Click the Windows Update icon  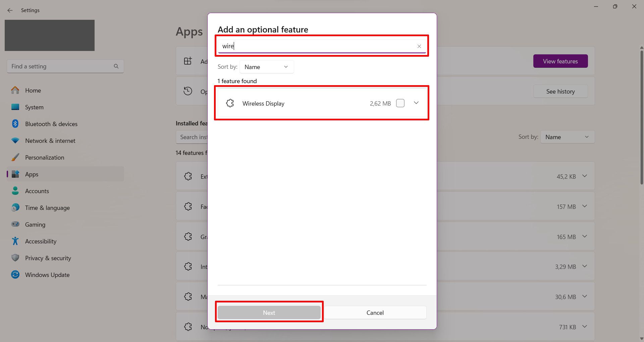pyautogui.click(x=15, y=275)
